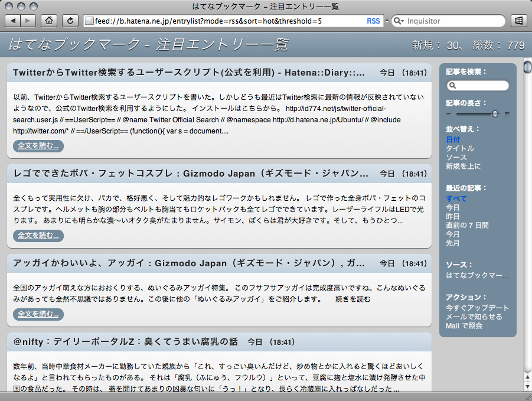Sort articles by タイトル

(x=460, y=148)
